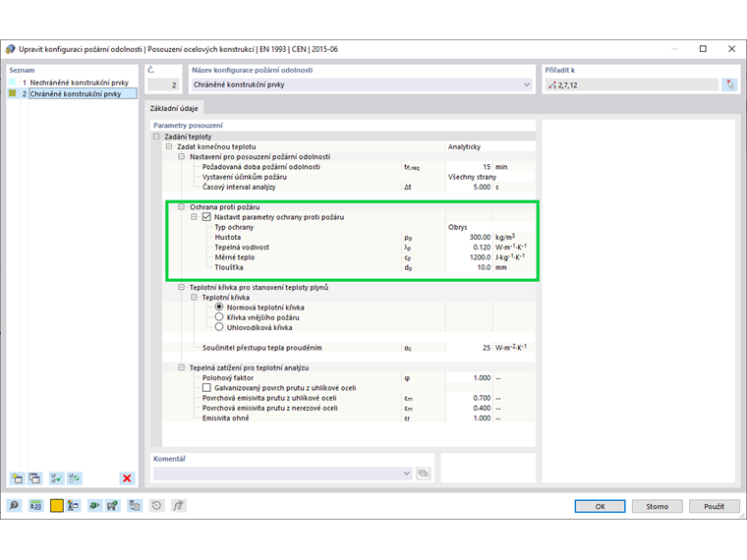
Task: Click the color square of Chráněné konstrukční prvky
Action: click(13, 93)
